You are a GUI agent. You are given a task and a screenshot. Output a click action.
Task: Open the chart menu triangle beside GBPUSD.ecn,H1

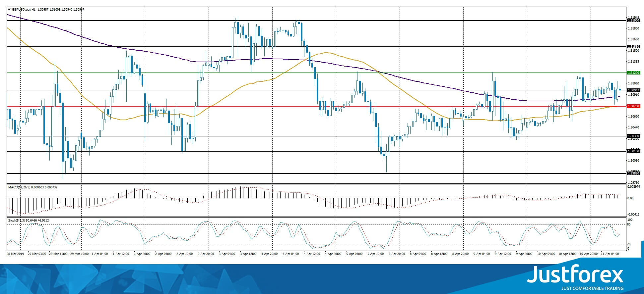9,10
